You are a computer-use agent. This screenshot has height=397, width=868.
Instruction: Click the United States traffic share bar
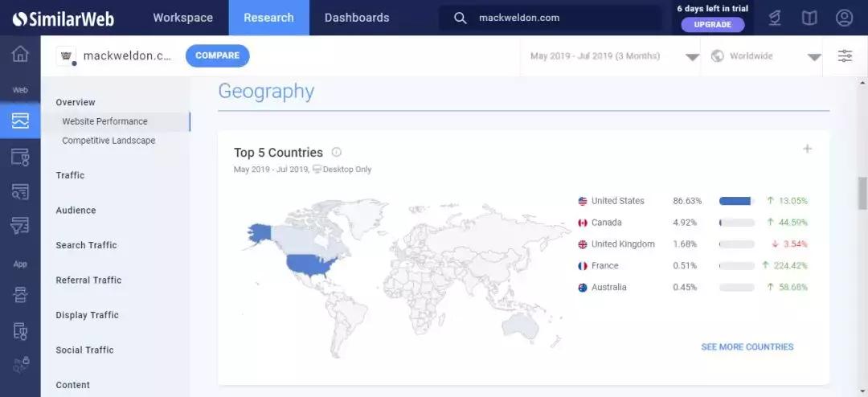coord(737,201)
